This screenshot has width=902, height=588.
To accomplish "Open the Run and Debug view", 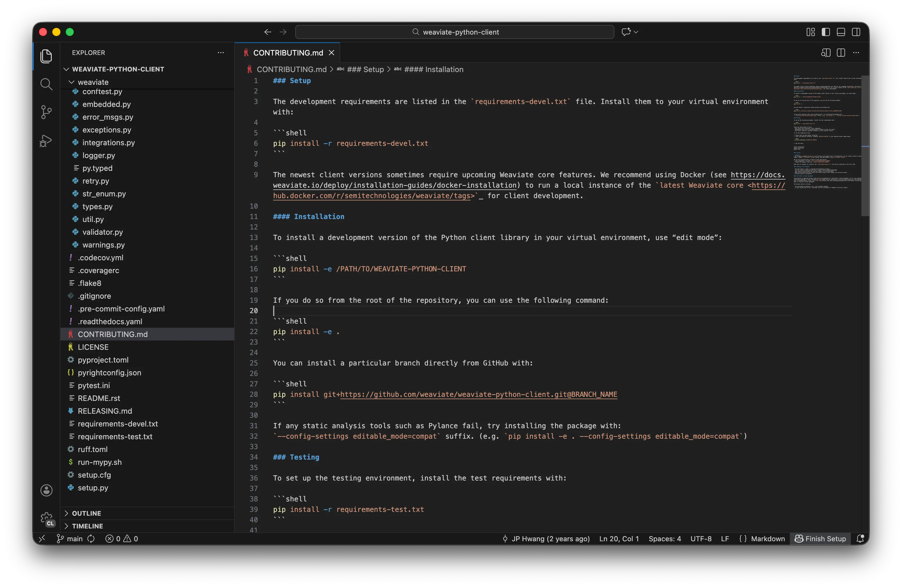I will coord(46,141).
